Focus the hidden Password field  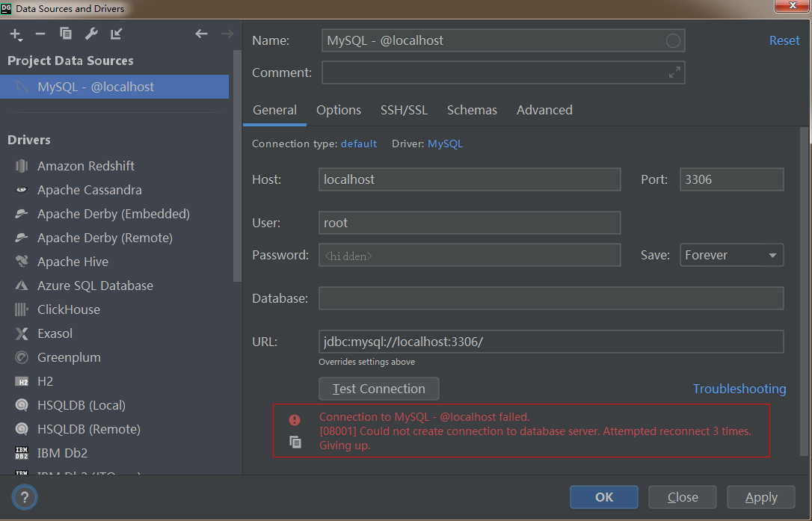point(470,256)
